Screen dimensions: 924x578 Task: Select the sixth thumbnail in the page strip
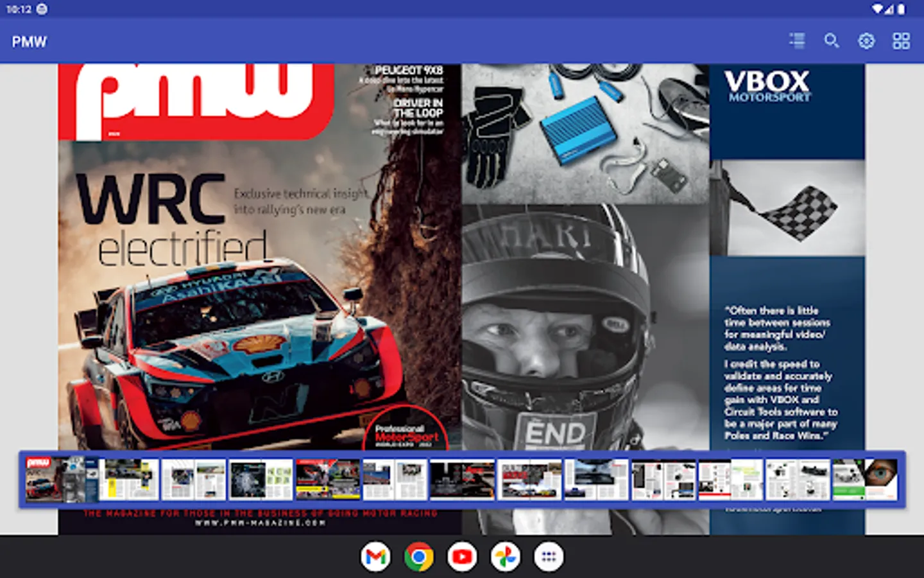[x=395, y=479]
